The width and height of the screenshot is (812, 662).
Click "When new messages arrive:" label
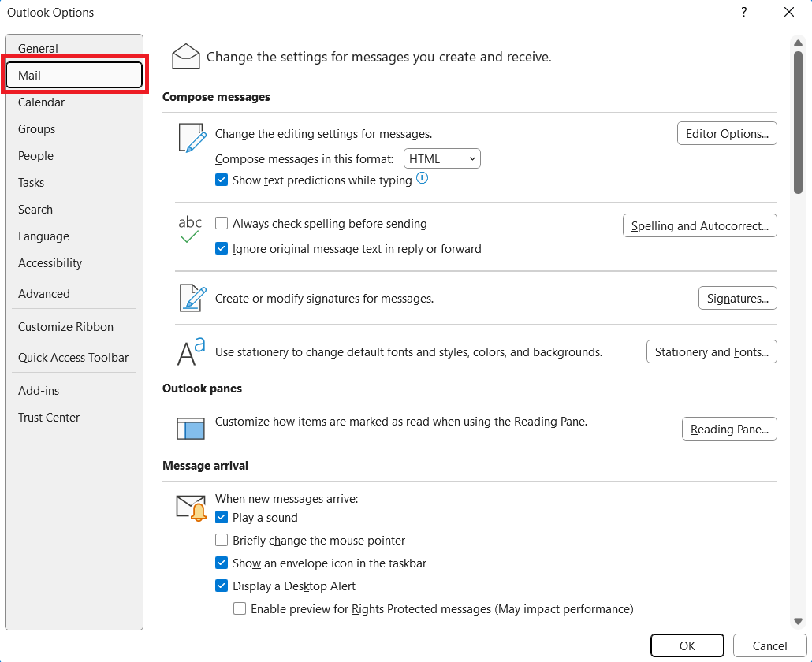[286, 498]
